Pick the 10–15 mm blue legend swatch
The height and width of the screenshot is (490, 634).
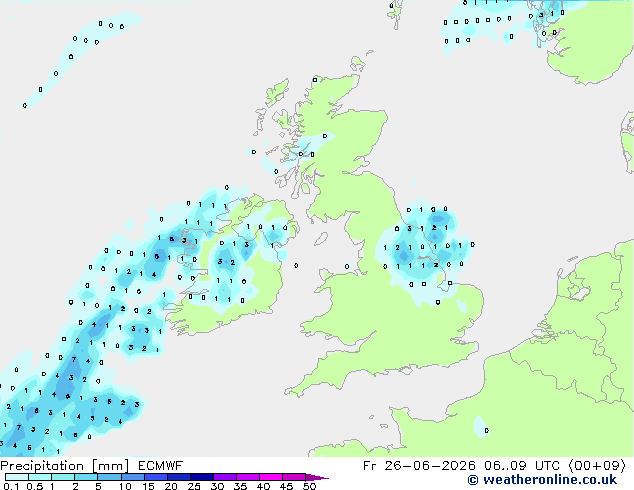click(132, 477)
